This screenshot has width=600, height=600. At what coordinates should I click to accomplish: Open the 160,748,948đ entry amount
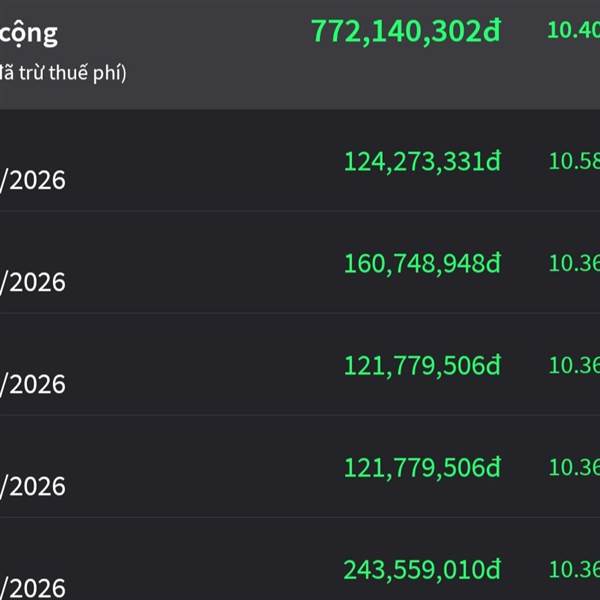coord(422,263)
